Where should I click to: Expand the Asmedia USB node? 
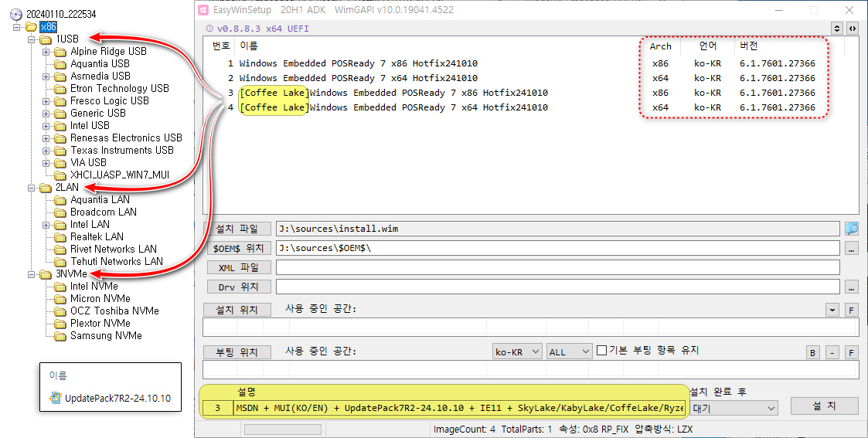(46, 76)
